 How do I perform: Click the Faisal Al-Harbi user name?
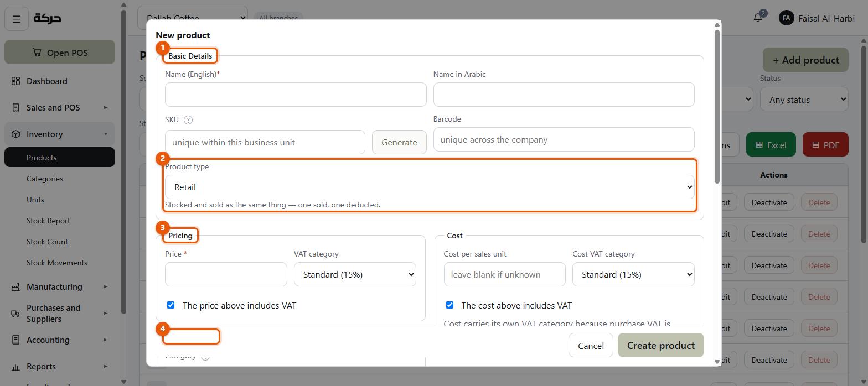coord(826,18)
